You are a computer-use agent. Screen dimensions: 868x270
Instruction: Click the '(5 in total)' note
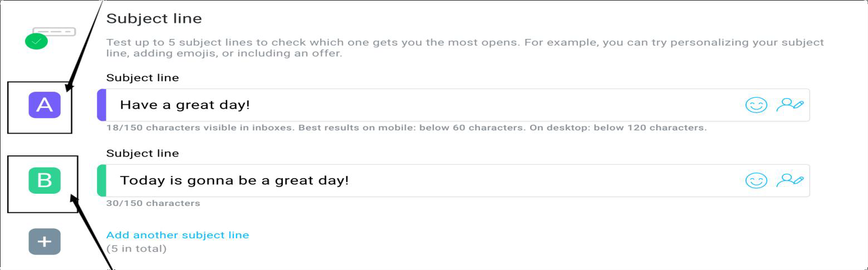(136, 248)
